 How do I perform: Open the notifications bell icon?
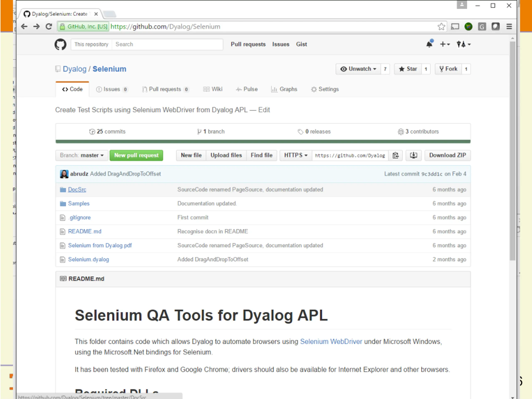coord(429,44)
